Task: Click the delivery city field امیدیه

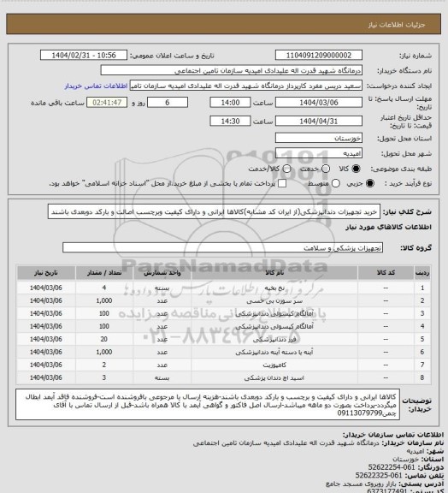Action: (x=319, y=153)
